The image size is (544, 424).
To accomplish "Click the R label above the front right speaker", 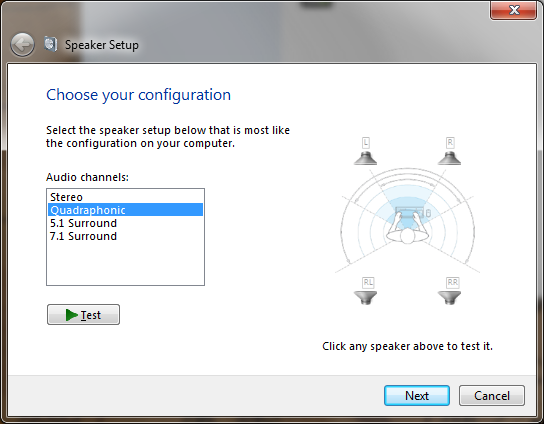I will coord(450,143).
